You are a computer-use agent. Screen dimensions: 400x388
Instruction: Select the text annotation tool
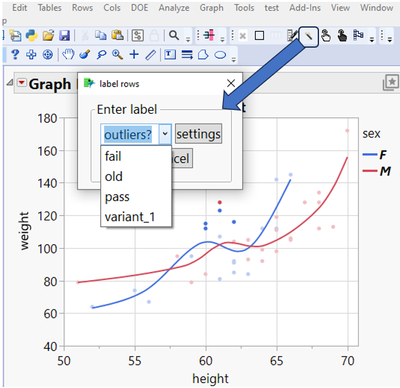coord(170,54)
